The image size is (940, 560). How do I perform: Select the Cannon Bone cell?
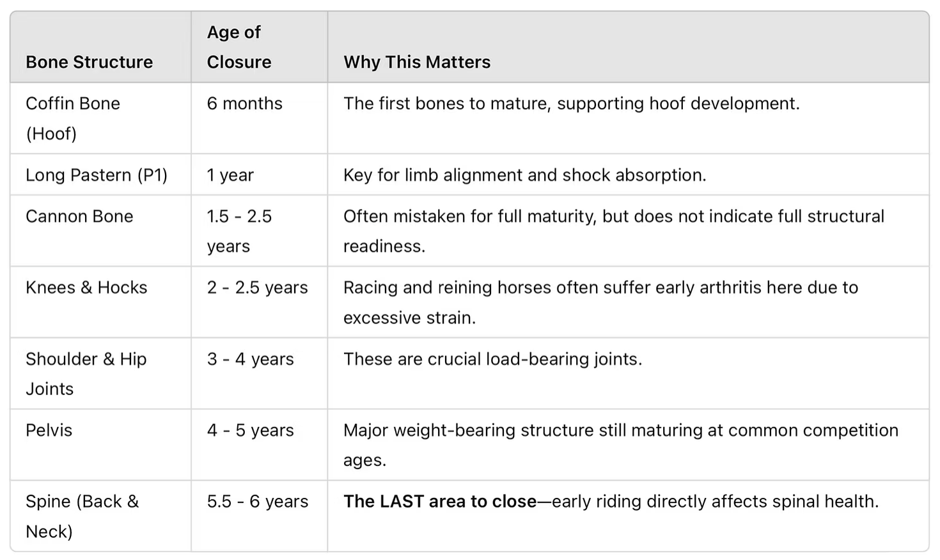(x=79, y=216)
